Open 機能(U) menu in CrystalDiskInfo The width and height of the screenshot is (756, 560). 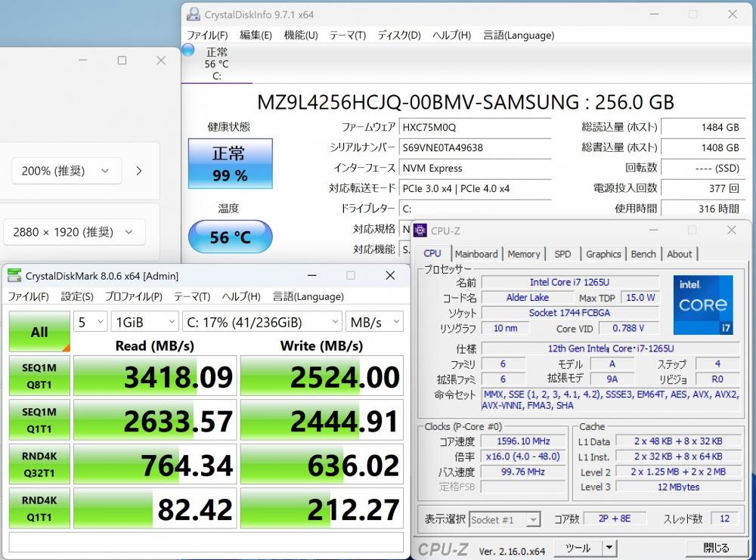[x=301, y=36]
